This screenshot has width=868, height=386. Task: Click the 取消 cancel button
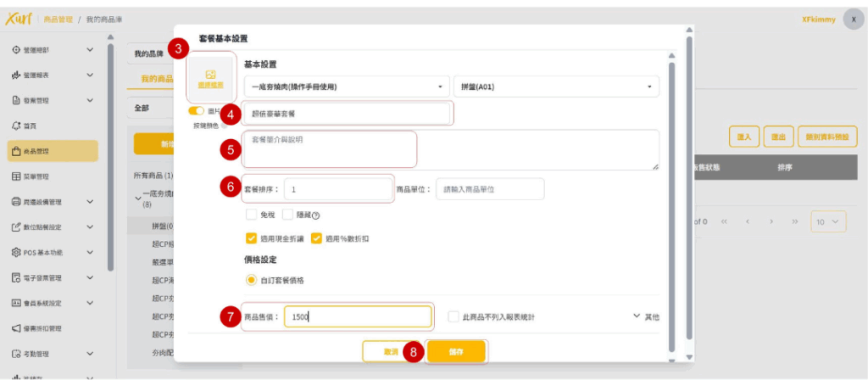pos(391,351)
